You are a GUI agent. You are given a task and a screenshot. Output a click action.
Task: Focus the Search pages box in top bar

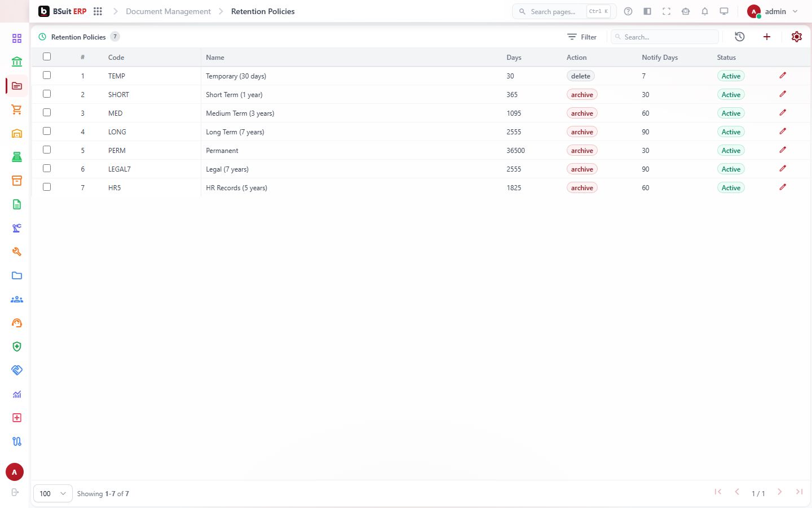tap(564, 11)
